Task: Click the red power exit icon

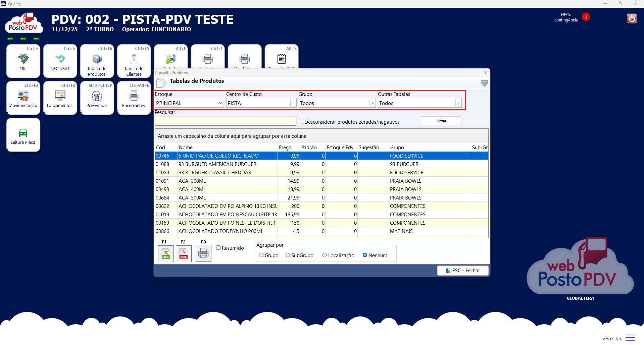Action: coord(632,18)
